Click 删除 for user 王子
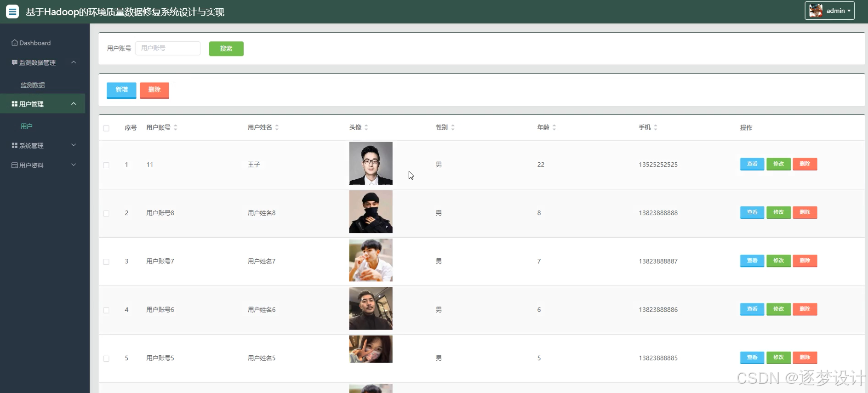 [x=805, y=164]
